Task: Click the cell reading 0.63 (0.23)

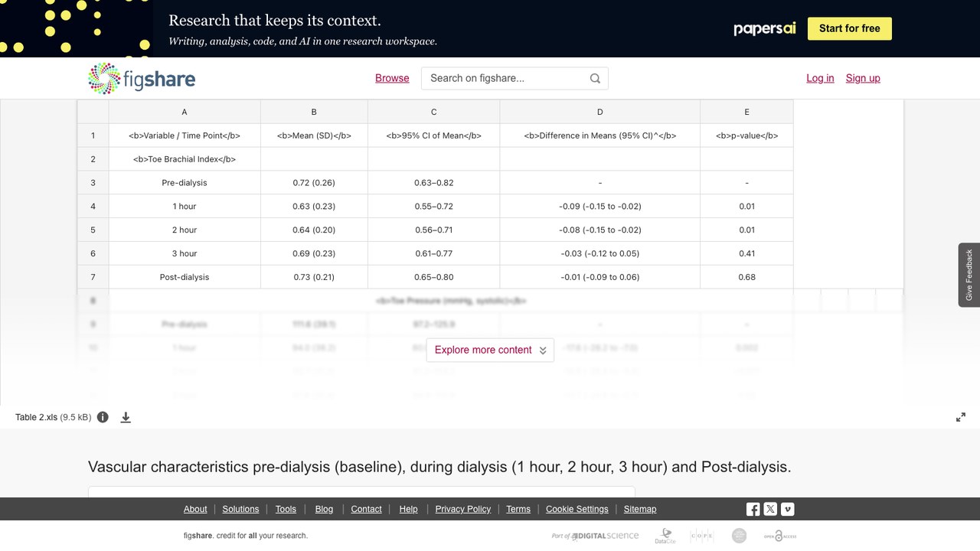Action: [x=314, y=207]
